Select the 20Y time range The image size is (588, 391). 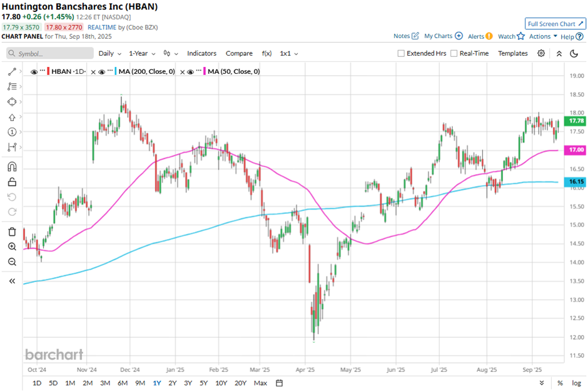click(240, 383)
